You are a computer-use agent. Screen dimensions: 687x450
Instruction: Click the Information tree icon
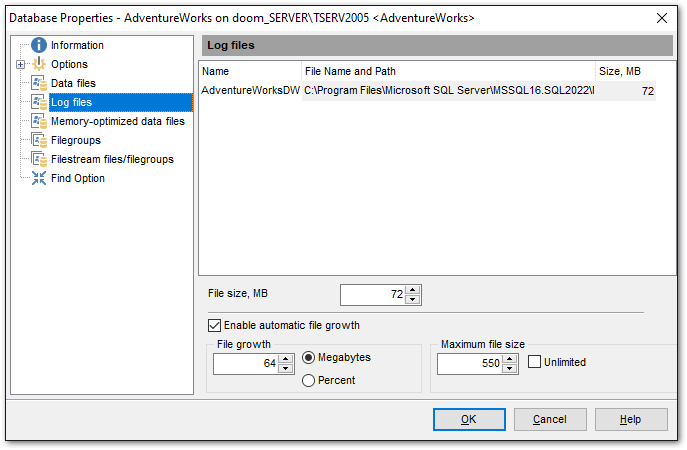click(39, 45)
